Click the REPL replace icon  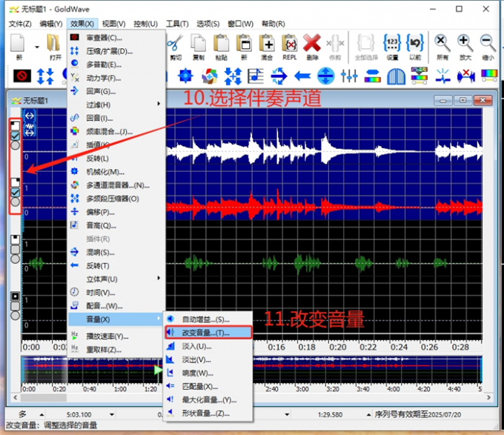[290, 44]
